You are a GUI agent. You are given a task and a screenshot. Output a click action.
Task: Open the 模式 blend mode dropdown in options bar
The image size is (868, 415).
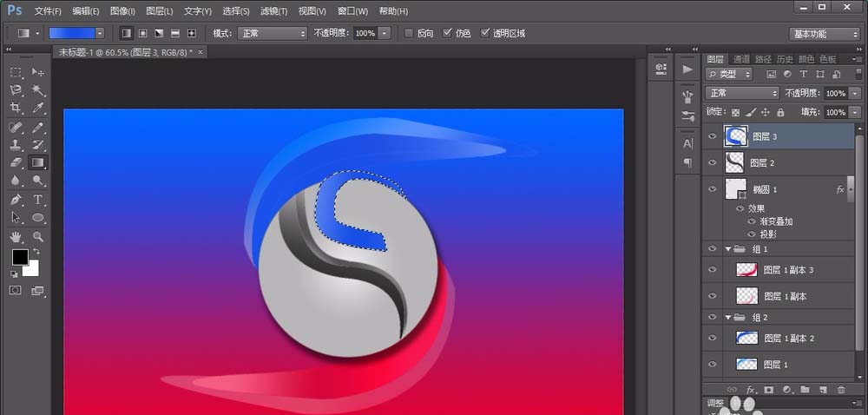(273, 33)
